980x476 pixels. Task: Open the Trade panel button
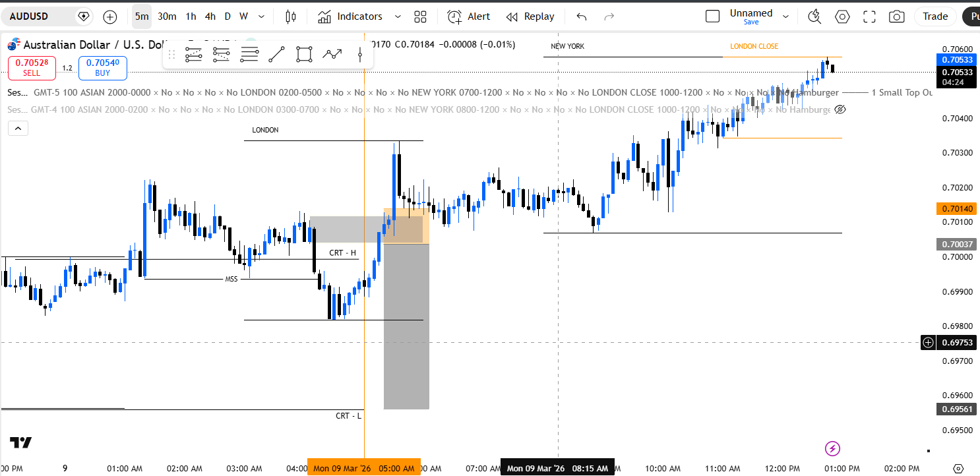click(935, 16)
